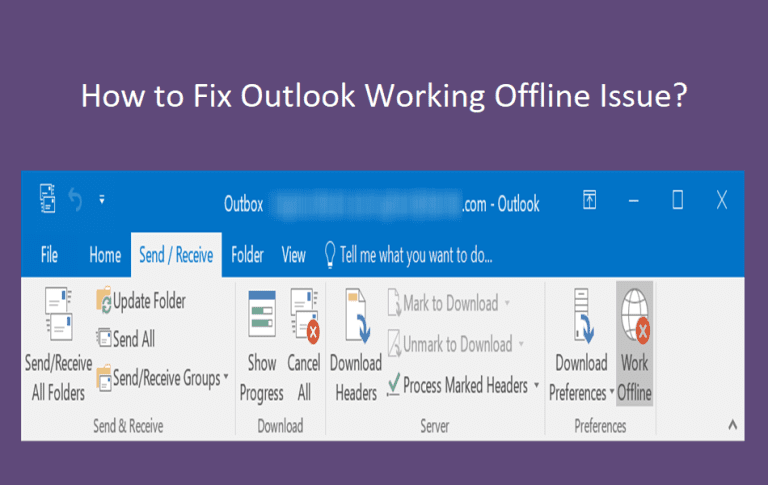768x485 pixels.
Task: Click Send/Receive All Folders icon
Action: (58, 314)
